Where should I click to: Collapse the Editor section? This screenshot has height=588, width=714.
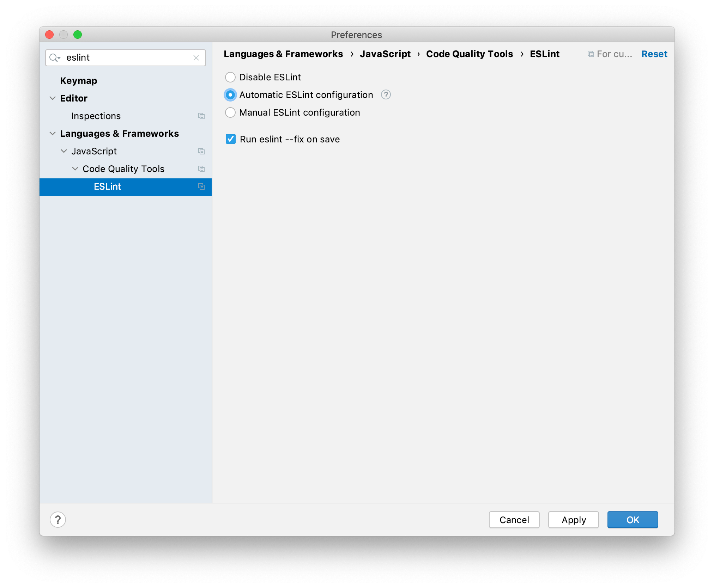point(52,98)
